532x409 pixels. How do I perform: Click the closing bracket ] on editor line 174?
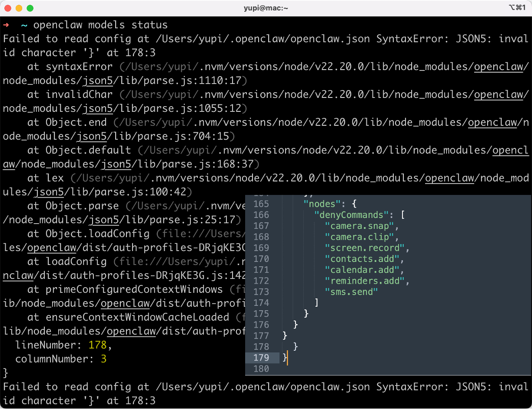pos(316,302)
